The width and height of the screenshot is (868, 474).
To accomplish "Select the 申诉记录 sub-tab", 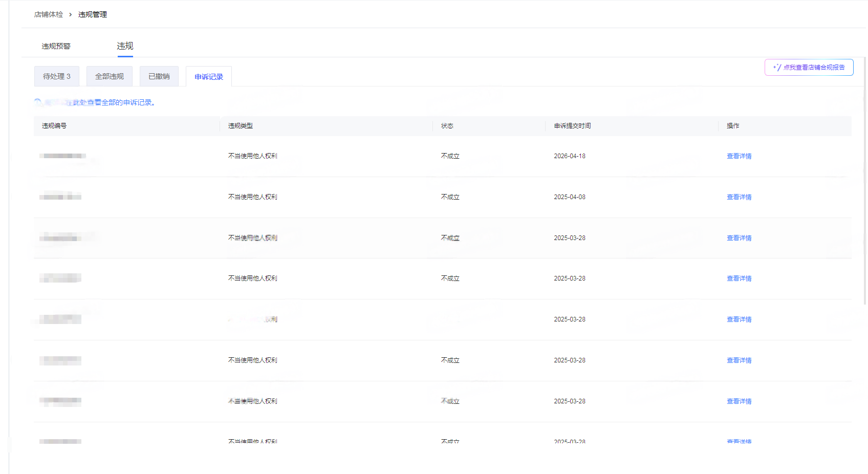I will 209,77.
